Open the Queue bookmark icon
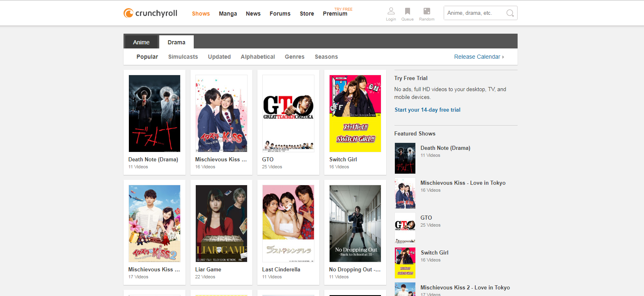The height and width of the screenshot is (296, 644). pyautogui.click(x=407, y=11)
